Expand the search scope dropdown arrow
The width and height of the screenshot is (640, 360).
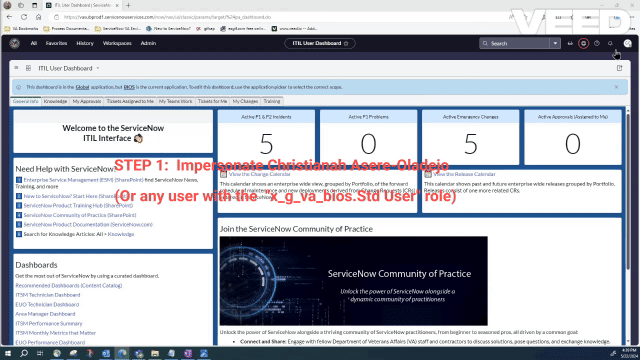(555, 43)
